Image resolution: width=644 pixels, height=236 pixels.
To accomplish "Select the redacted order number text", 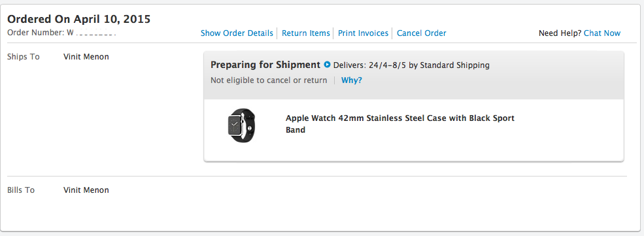I will [91, 33].
